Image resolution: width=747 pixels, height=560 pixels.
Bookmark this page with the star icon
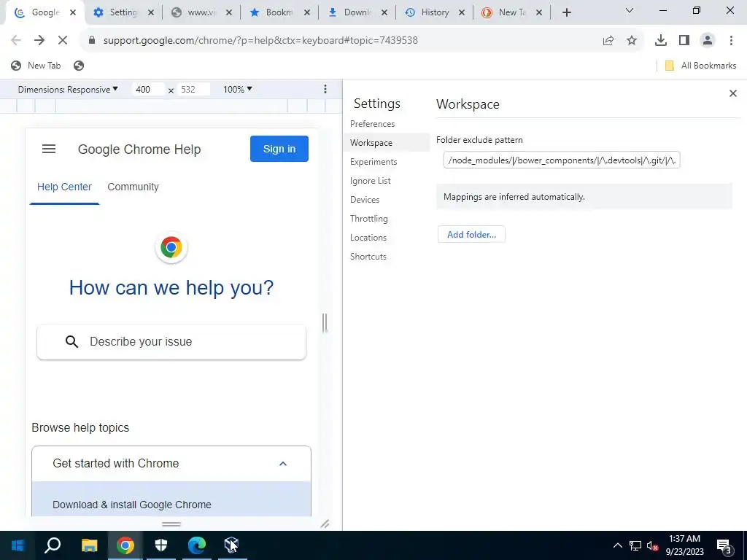click(632, 41)
